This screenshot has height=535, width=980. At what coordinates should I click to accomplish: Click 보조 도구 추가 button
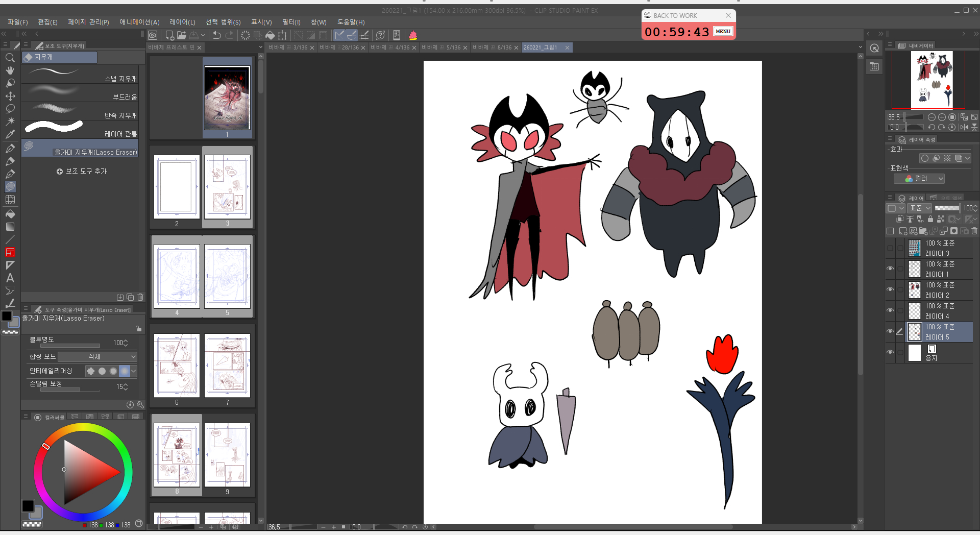(82, 171)
